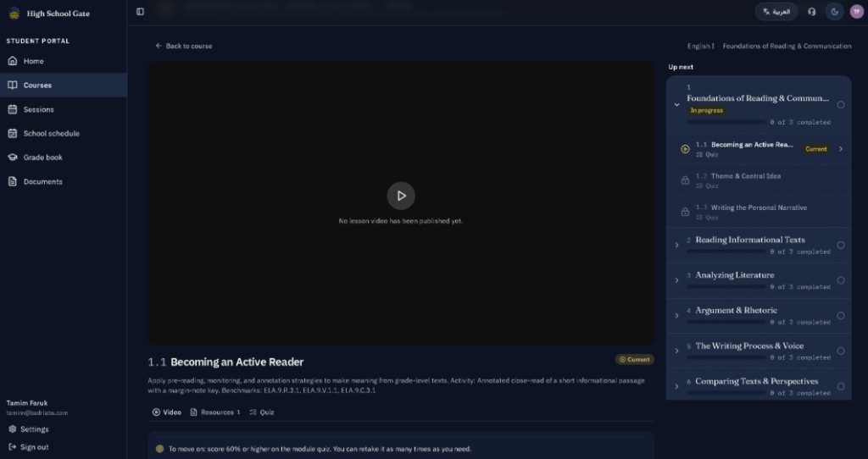Click the School schedule calendar icon
The width and height of the screenshot is (868, 459).
point(12,133)
